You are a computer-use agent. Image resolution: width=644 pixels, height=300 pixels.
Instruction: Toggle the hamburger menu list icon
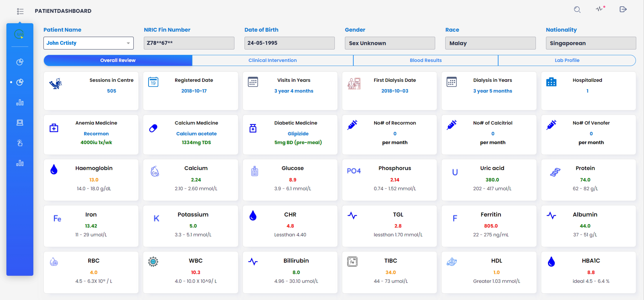click(x=20, y=11)
